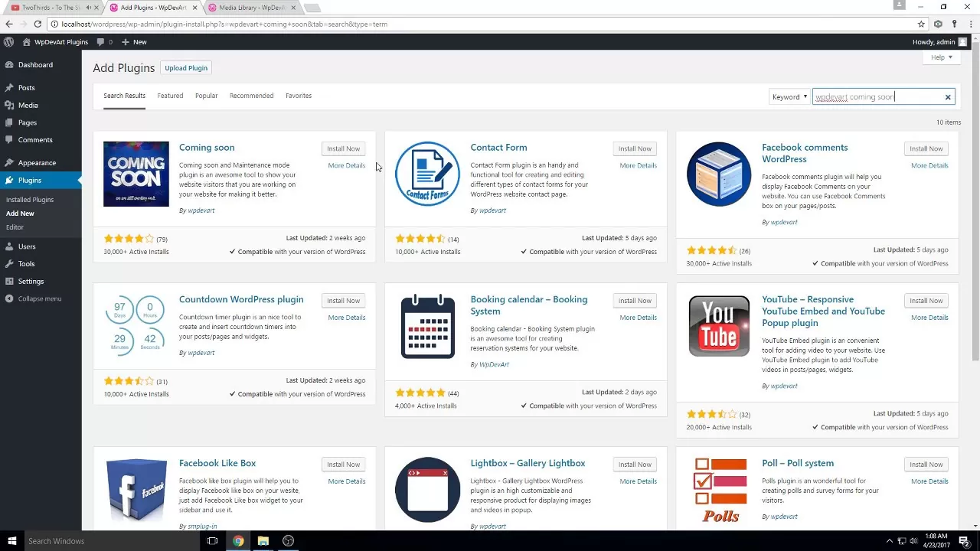The height and width of the screenshot is (551, 980).
Task: Install the Poll system plugin
Action: [926, 465]
